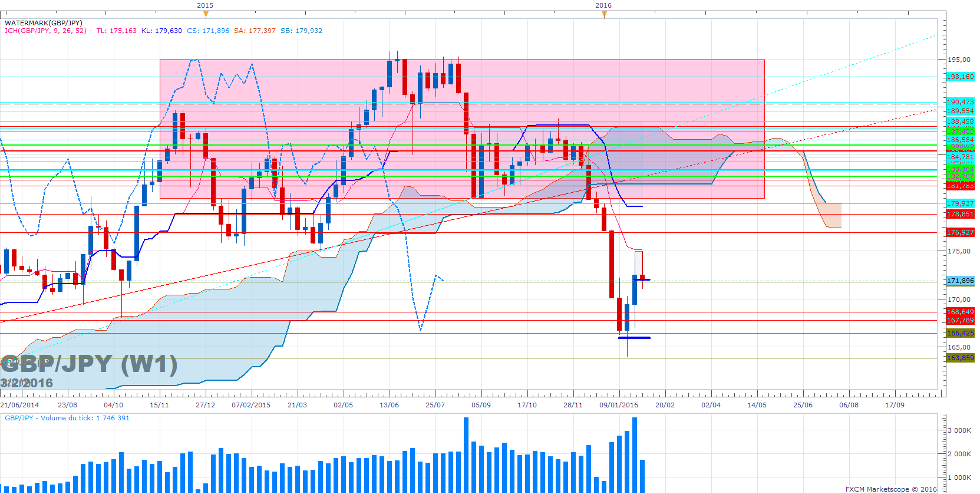The height and width of the screenshot is (494, 980).
Task: Click the 171,896 current price label on axis
Action: click(x=961, y=281)
